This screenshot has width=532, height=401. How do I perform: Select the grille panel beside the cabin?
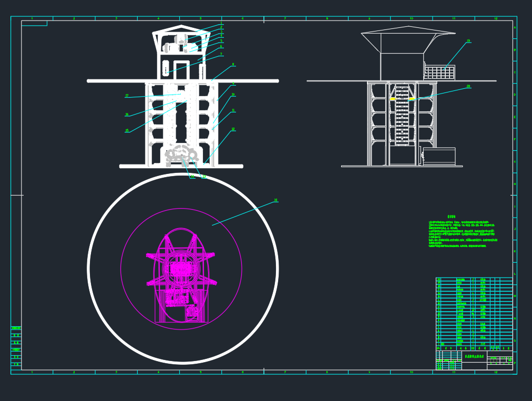pyautogui.click(x=439, y=73)
